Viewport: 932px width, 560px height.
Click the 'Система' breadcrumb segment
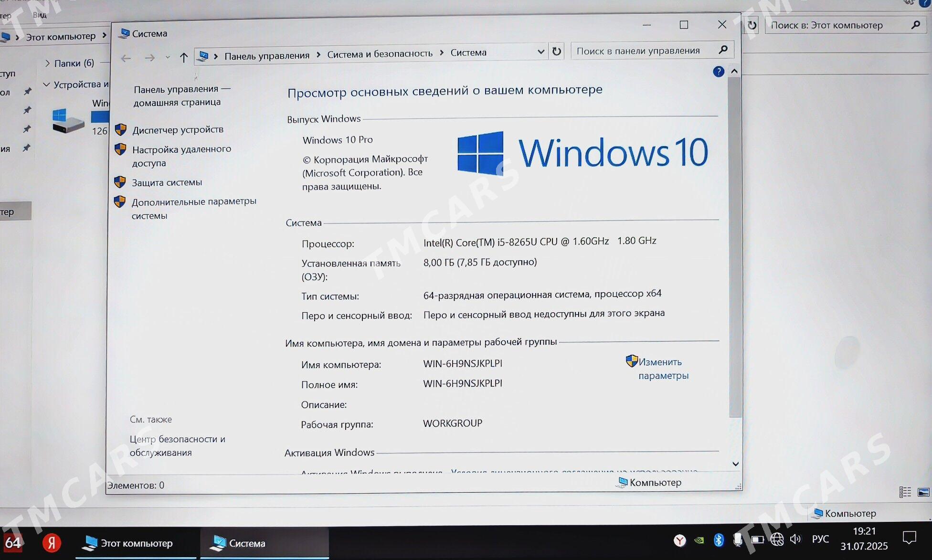click(x=468, y=53)
